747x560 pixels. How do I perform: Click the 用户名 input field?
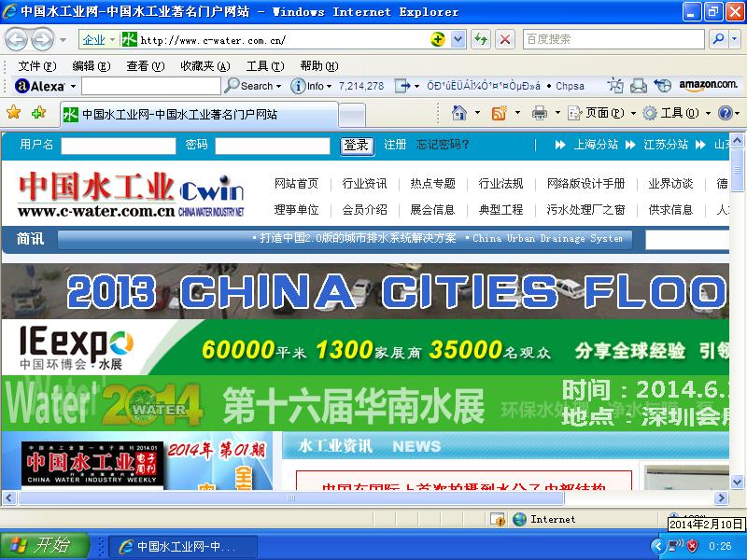(x=119, y=146)
